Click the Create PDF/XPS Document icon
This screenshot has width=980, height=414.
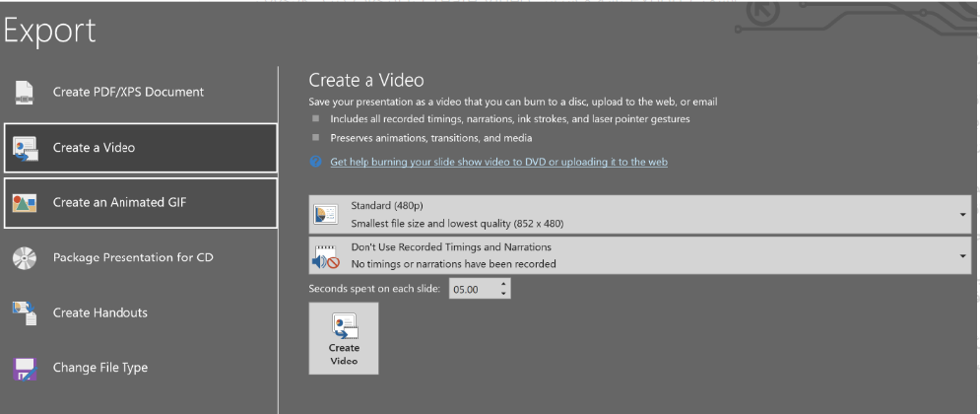(x=25, y=93)
